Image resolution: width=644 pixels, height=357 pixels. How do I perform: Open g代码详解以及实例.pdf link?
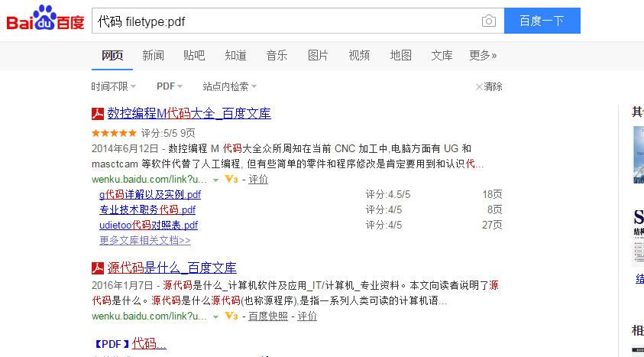150,194
